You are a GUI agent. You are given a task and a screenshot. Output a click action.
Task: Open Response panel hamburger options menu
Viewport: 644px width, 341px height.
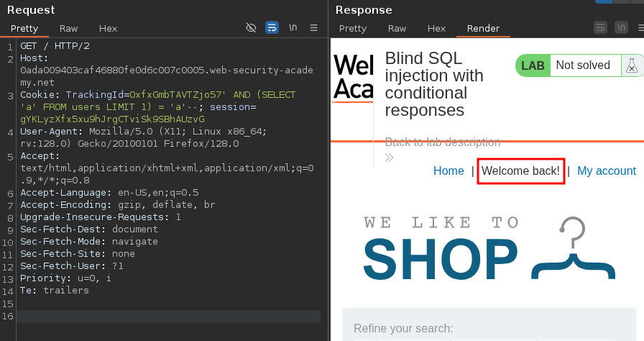(x=640, y=27)
